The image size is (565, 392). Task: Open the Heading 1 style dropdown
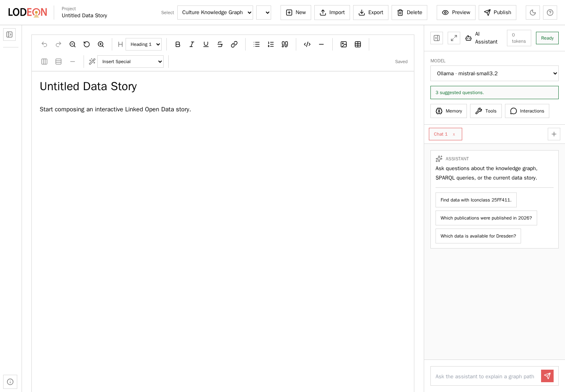click(x=144, y=44)
